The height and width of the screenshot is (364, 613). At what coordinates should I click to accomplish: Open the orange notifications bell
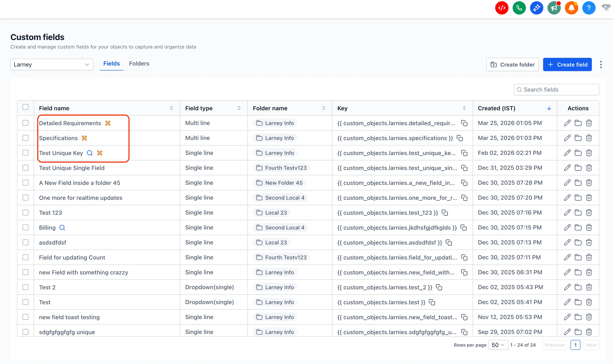[x=571, y=8]
